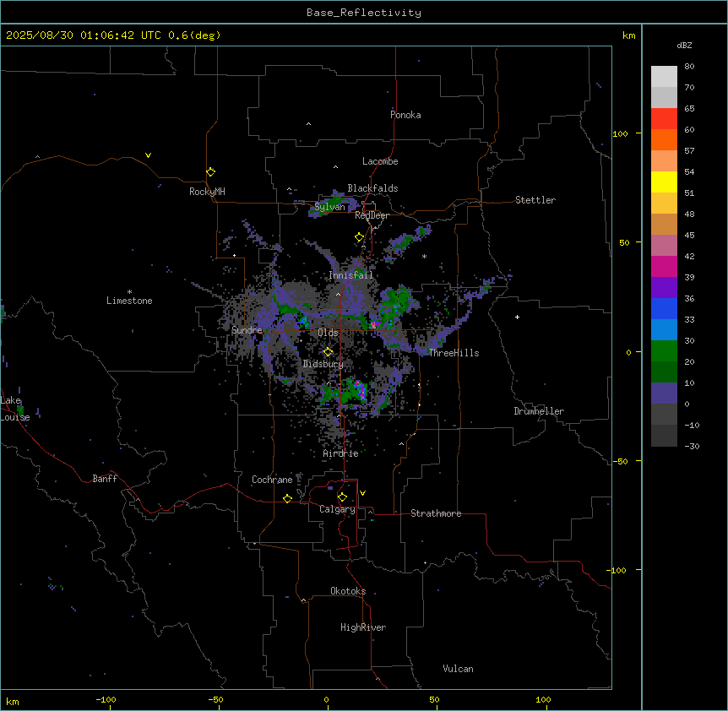
Task: Click the yellow diamond marker above RockyMH
Action: click(x=211, y=172)
